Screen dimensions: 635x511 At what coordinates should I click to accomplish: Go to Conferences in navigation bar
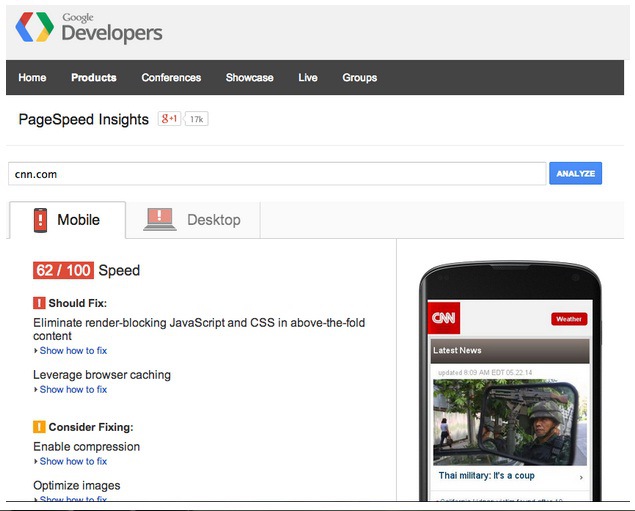tap(171, 78)
